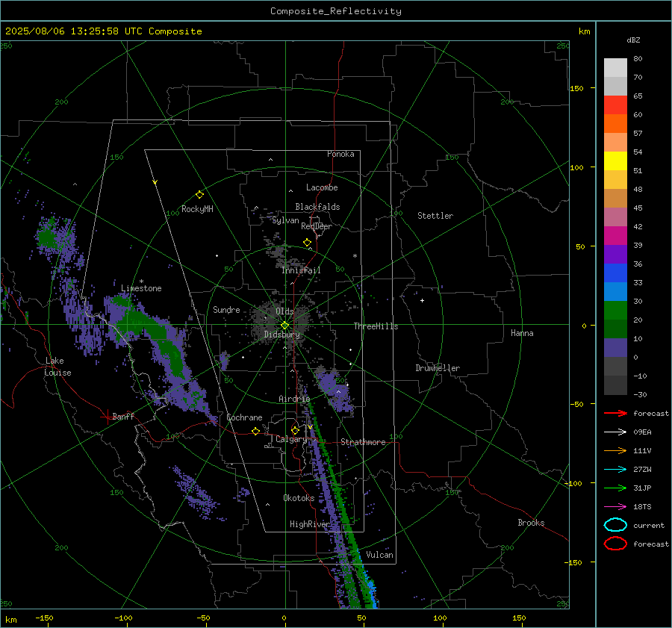Click the Sundre label
The width and height of the screenshot is (672, 628).
[x=226, y=309]
